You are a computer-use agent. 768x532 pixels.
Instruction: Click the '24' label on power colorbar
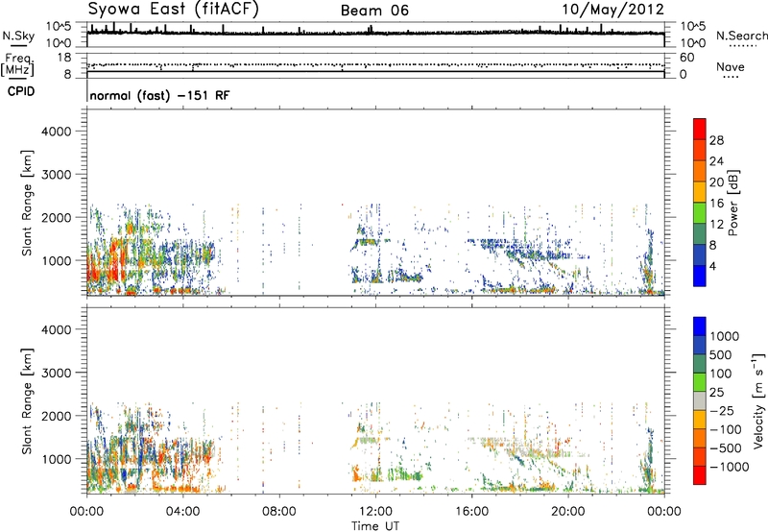coord(716,161)
